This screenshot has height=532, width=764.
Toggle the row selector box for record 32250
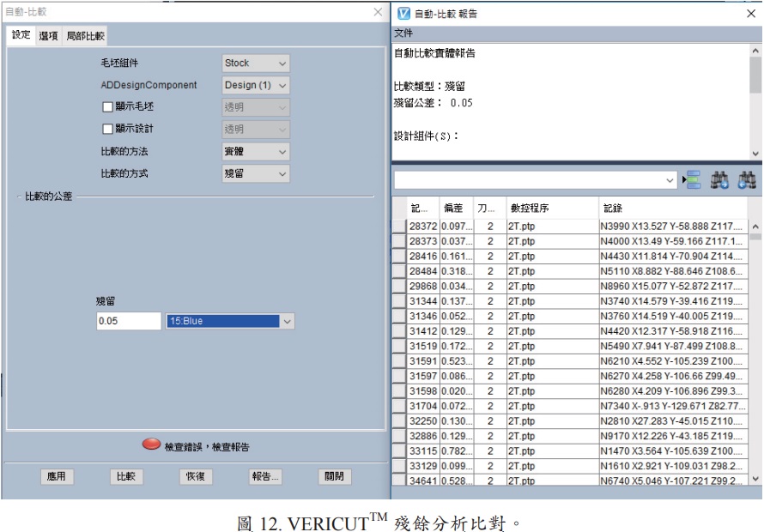click(x=399, y=421)
